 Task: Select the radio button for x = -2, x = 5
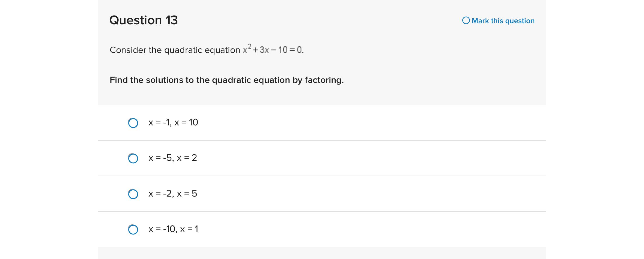click(x=133, y=194)
